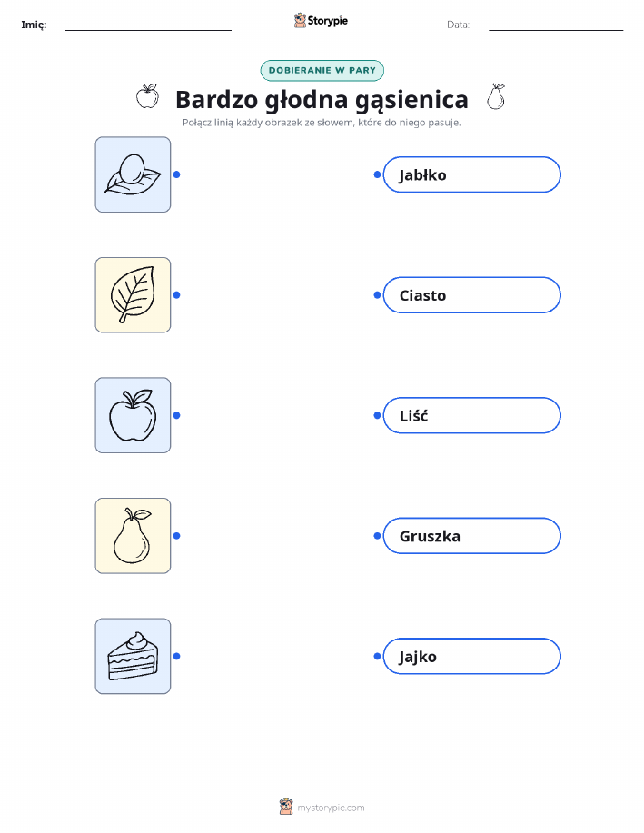
Task: Click the small pear icon beside title
Action: click(x=496, y=96)
